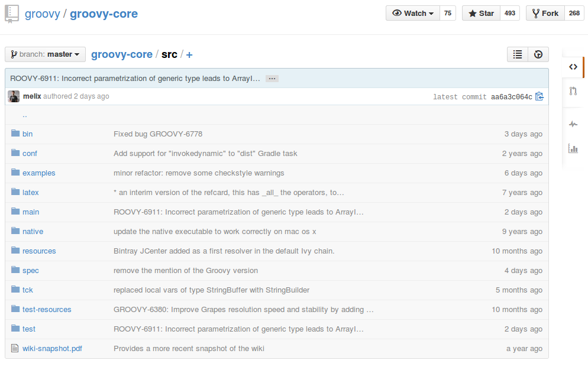Fork the repository
Screen dimensions: 588x370
click(x=544, y=12)
